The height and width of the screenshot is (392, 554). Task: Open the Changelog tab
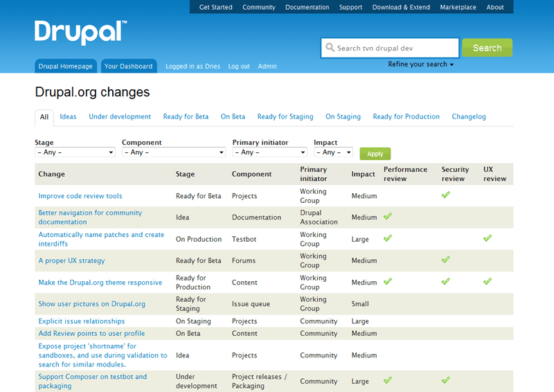tap(469, 116)
